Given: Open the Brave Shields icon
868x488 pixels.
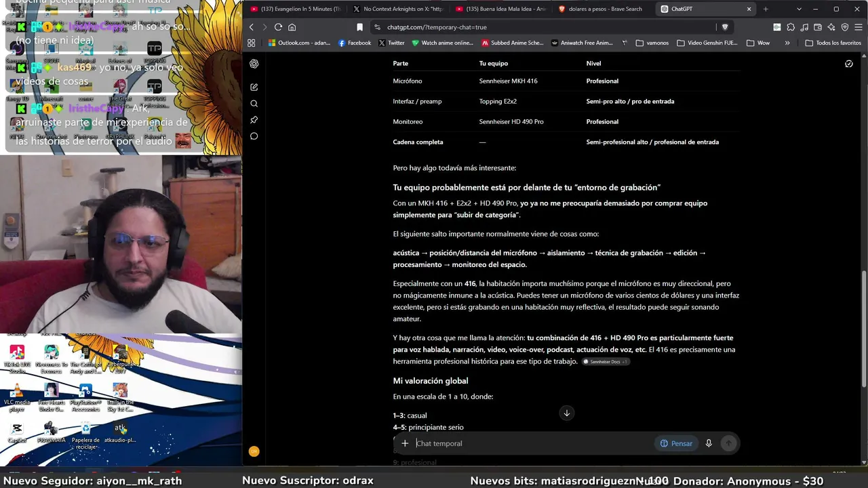Looking at the screenshot, I should point(725,27).
